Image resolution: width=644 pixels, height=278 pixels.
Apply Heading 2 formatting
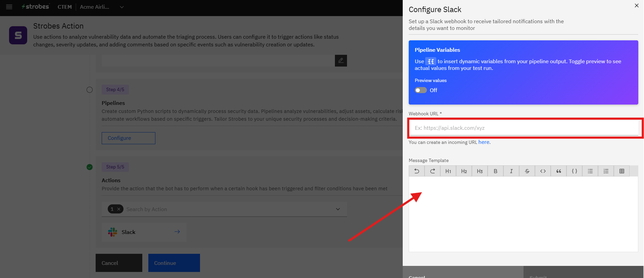(x=464, y=171)
